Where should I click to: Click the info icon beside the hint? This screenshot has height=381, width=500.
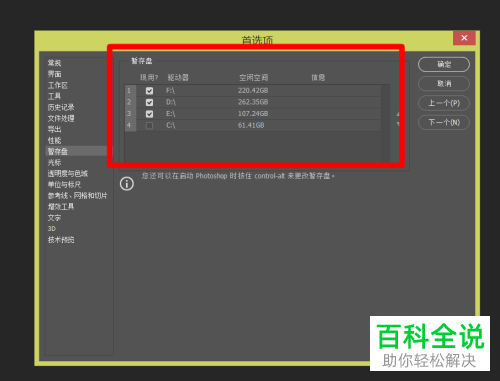coord(127,184)
